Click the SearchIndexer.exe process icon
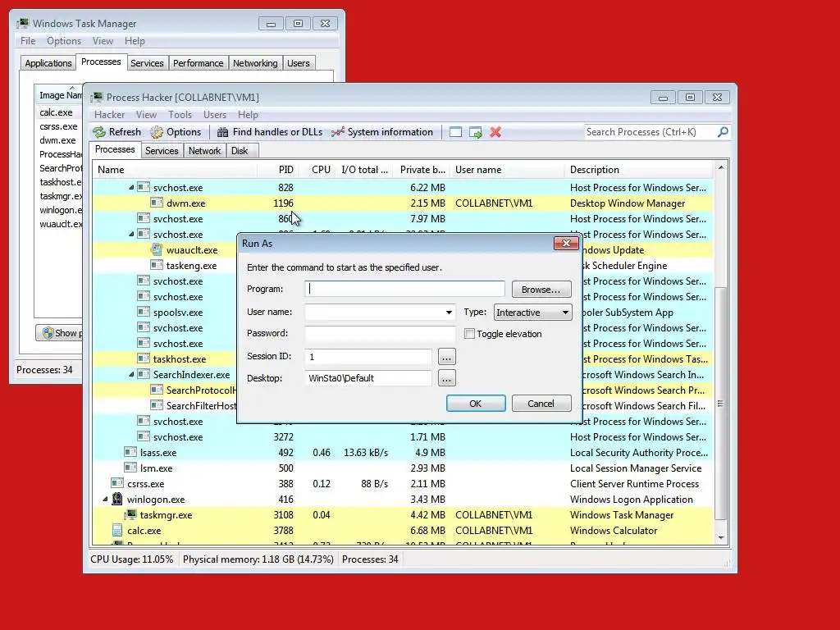The image size is (840, 630). click(x=143, y=374)
